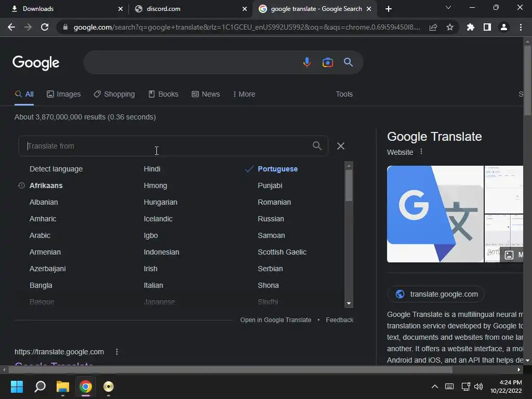Select the News search tab
This screenshot has height=399, width=532.
point(206,95)
